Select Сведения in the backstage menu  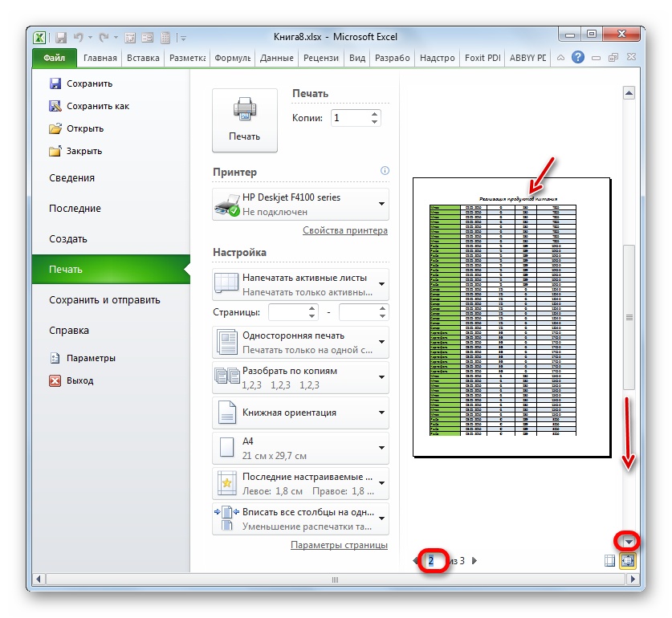tap(71, 178)
